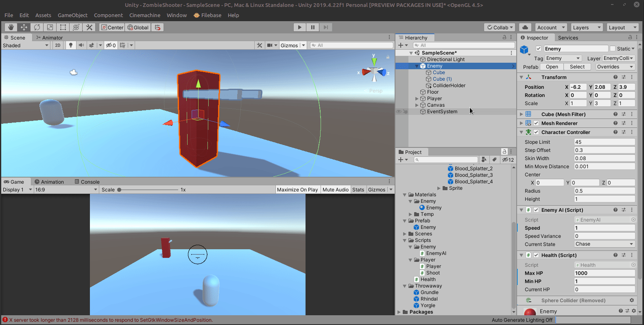Select the Transform tool

pyautogui.click(x=76, y=27)
